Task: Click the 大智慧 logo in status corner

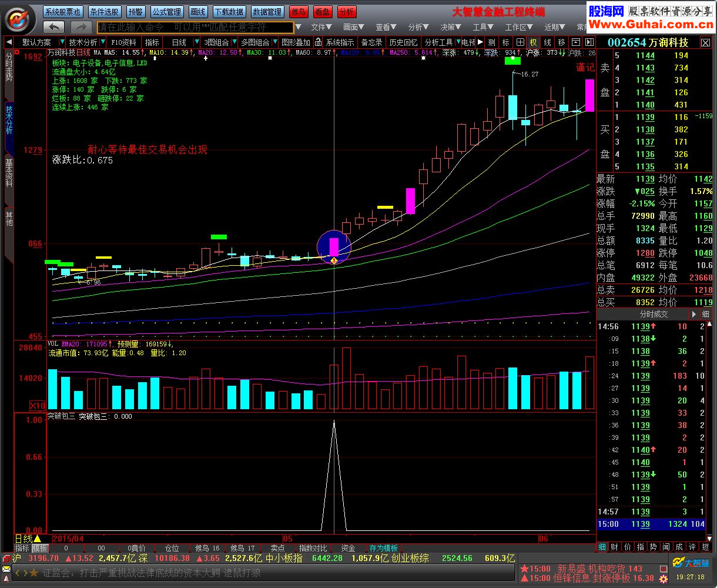Action: [x=692, y=563]
